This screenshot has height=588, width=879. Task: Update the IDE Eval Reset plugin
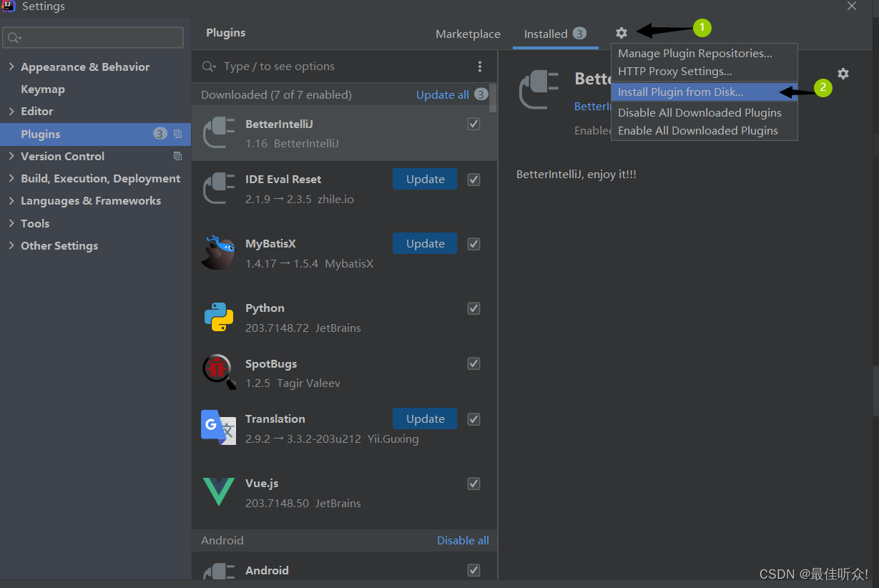(425, 180)
